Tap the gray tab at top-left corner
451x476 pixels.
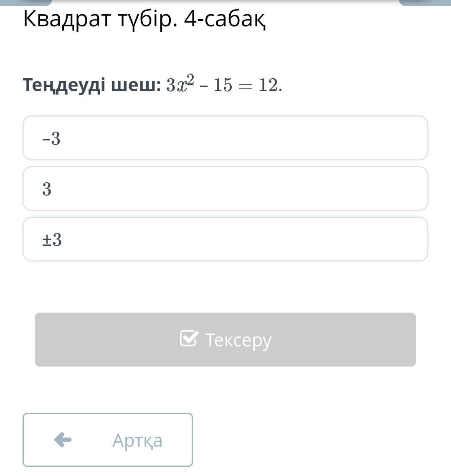[x=26, y=2]
